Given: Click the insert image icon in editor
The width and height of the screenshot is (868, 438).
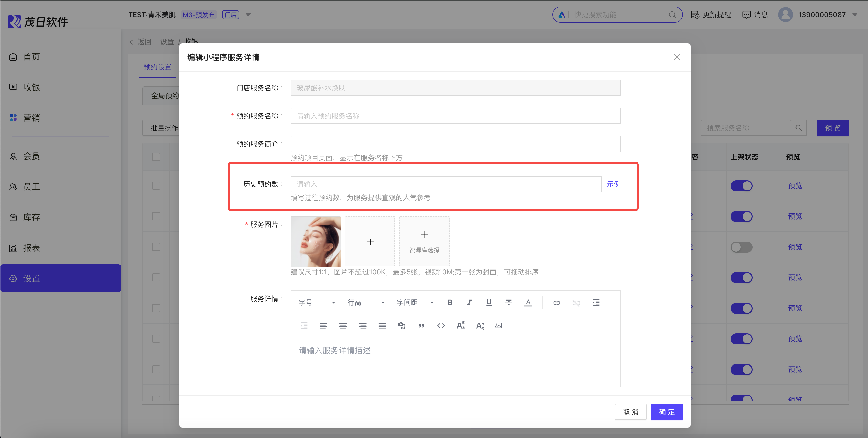Looking at the screenshot, I should pyautogui.click(x=498, y=325).
